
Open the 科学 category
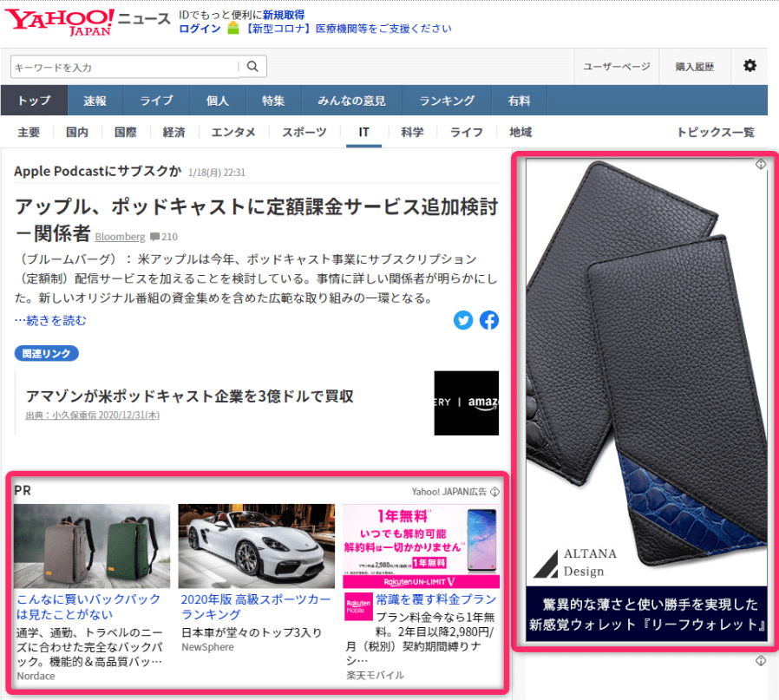[412, 132]
